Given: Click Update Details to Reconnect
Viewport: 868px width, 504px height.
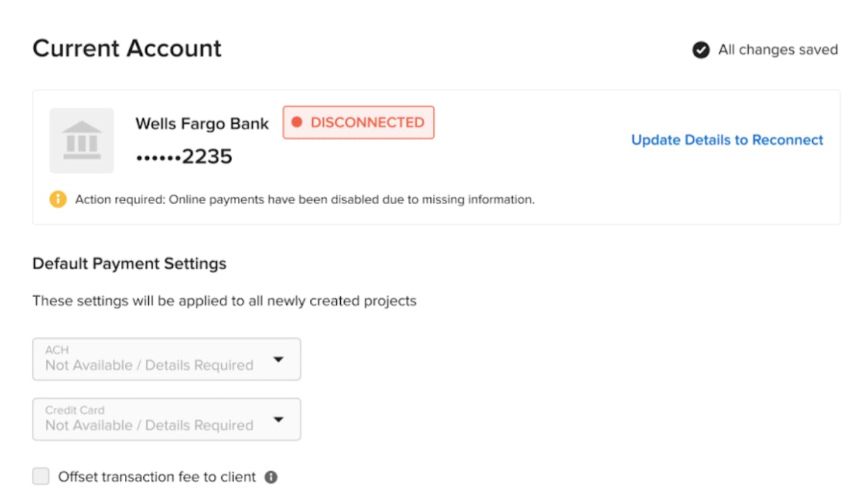Looking at the screenshot, I should pyautogui.click(x=726, y=140).
